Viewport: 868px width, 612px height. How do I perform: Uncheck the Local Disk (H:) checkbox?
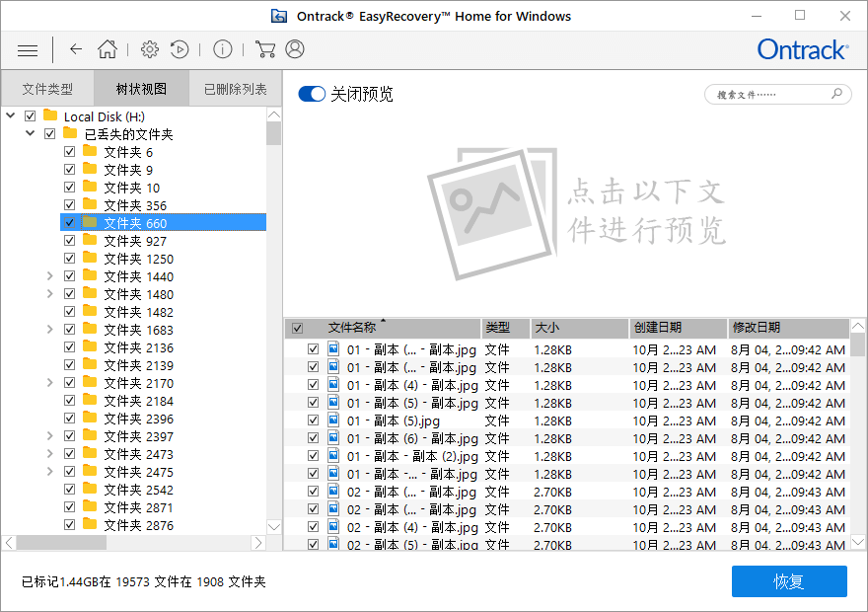(x=31, y=116)
